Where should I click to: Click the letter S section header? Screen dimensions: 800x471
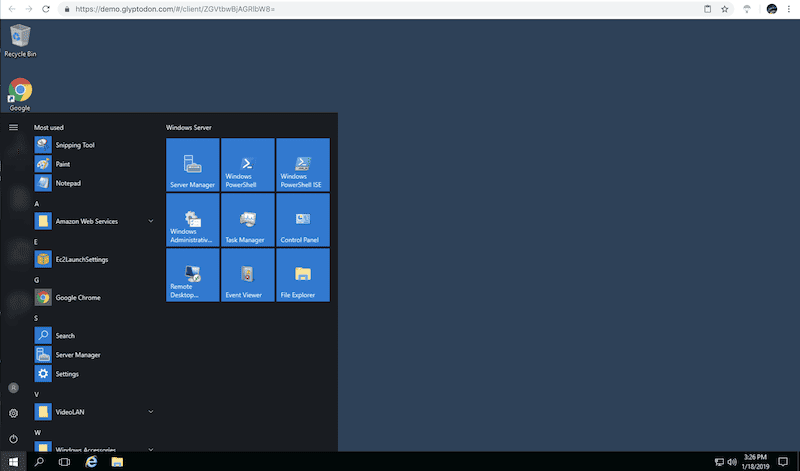(x=36, y=318)
